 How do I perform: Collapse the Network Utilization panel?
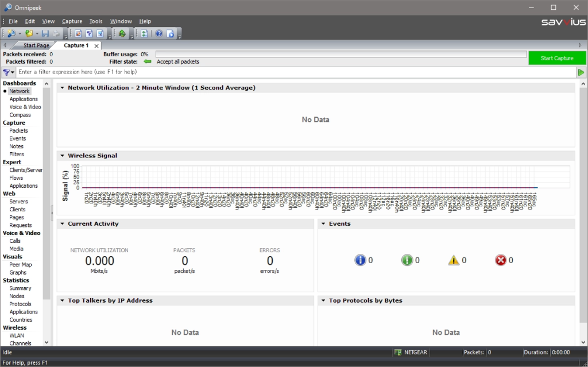62,88
